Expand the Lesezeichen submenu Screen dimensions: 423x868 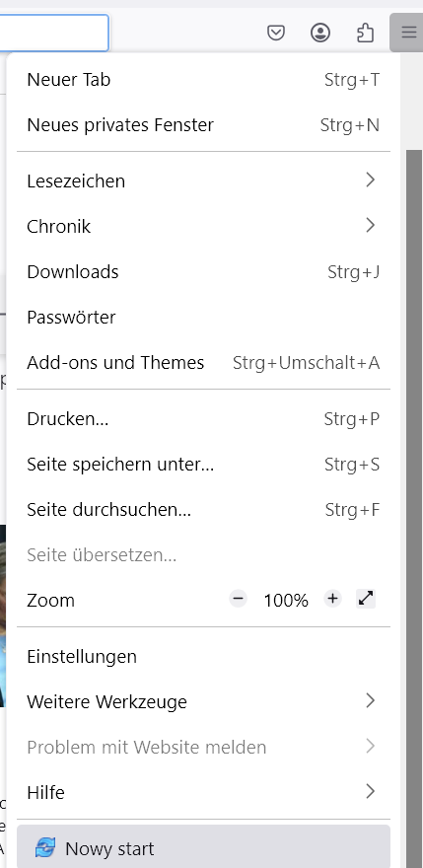coord(204,181)
